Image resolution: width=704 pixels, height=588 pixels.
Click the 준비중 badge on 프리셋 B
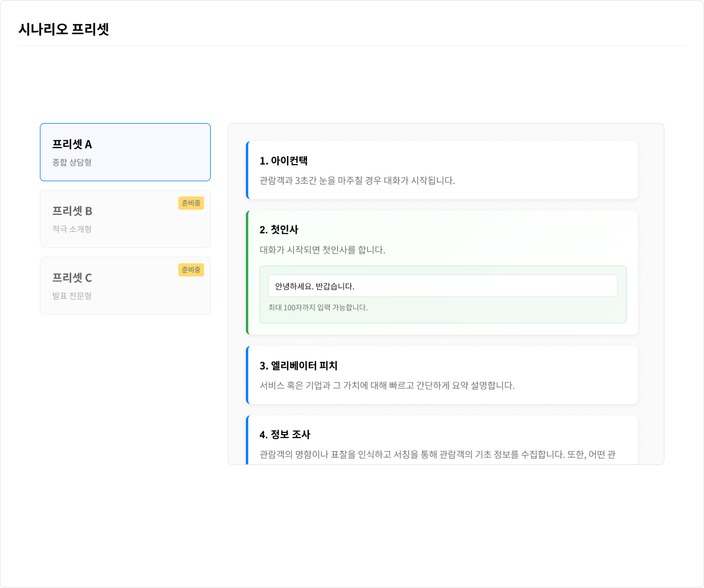click(x=191, y=203)
